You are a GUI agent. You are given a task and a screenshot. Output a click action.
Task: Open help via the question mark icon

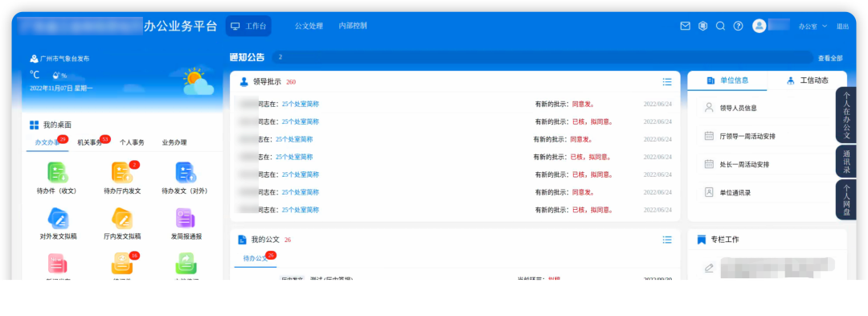coord(738,26)
